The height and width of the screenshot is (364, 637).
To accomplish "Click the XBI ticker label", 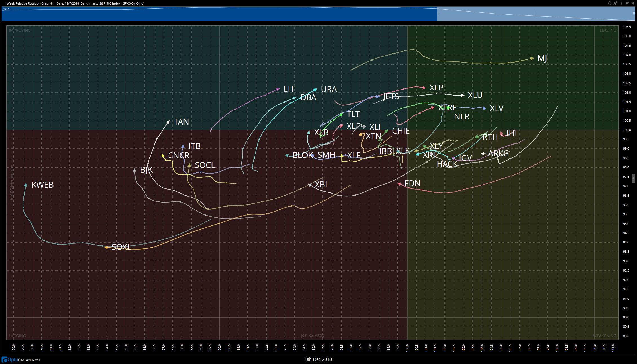I will click(x=321, y=185).
